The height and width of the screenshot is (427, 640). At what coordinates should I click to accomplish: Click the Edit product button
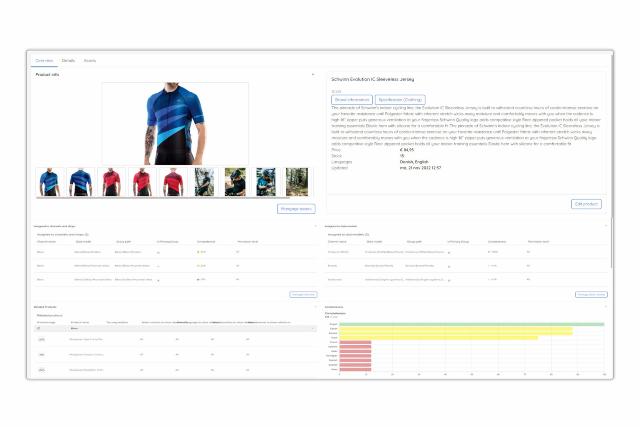coord(586,203)
